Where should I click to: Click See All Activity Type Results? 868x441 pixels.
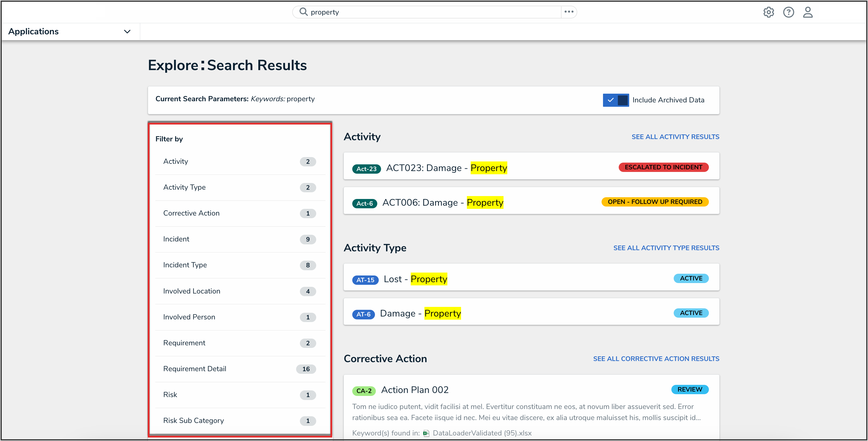[x=666, y=248]
